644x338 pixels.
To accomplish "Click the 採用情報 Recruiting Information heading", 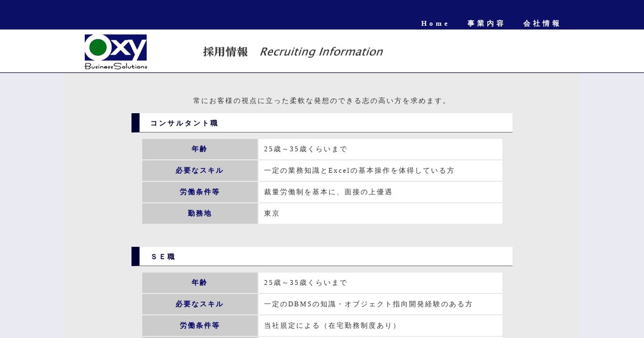I will (x=292, y=52).
